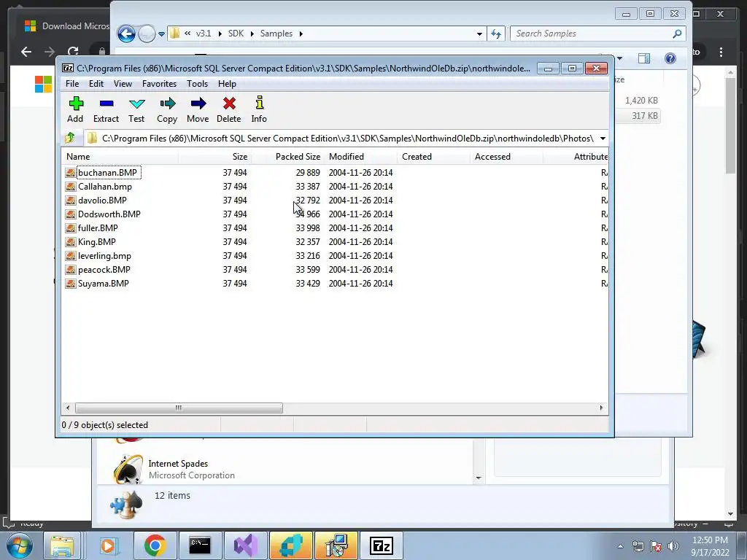
Task: Sort by Packed Size column
Action: (x=288, y=157)
